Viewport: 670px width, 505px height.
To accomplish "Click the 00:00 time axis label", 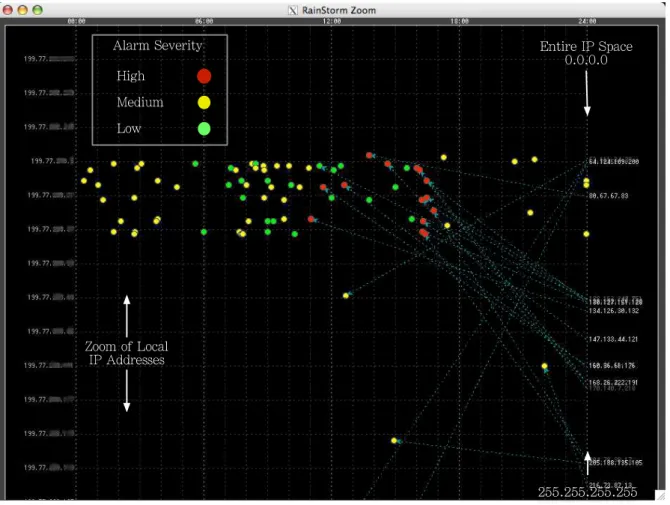I will [x=76, y=21].
